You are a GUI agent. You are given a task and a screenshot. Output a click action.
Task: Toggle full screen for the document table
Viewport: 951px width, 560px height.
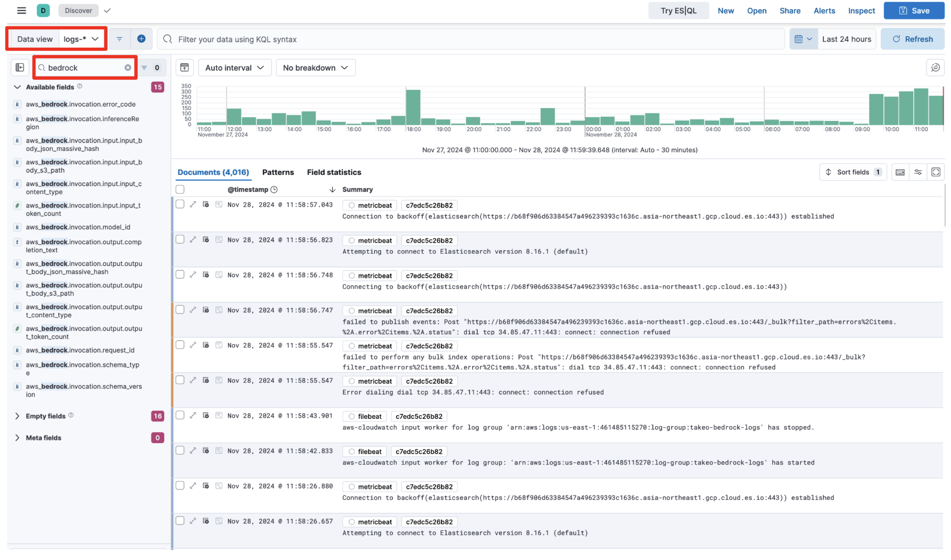(x=935, y=172)
